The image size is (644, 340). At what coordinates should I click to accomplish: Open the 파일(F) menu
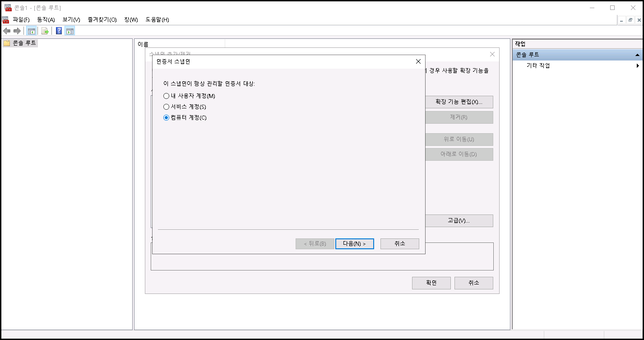tap(21, 20)
